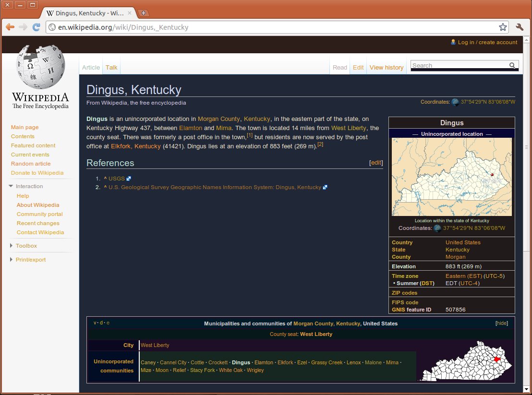532x395 pixels.
Task: Click the Community portal link
Action: [40, 214]
